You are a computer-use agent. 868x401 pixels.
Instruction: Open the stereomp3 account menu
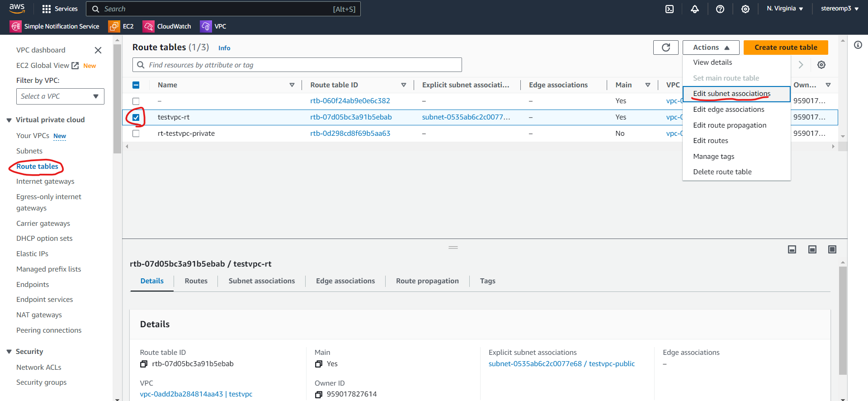[840, 9]
